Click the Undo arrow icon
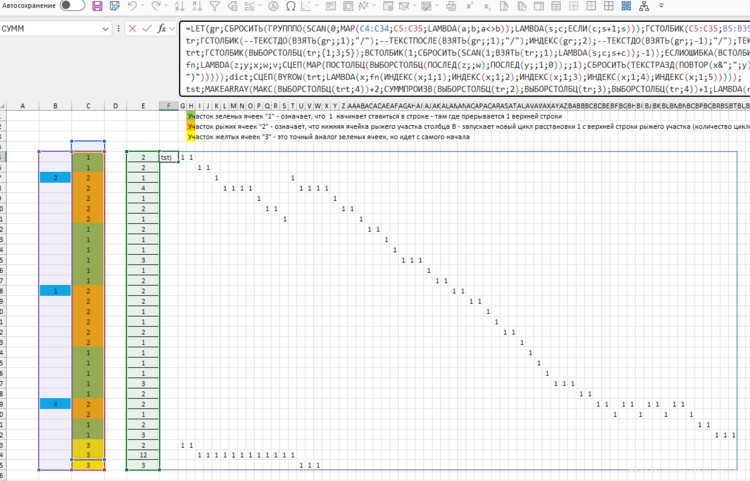This screenshot has height=481, width=750. click(x=131, y=6)
